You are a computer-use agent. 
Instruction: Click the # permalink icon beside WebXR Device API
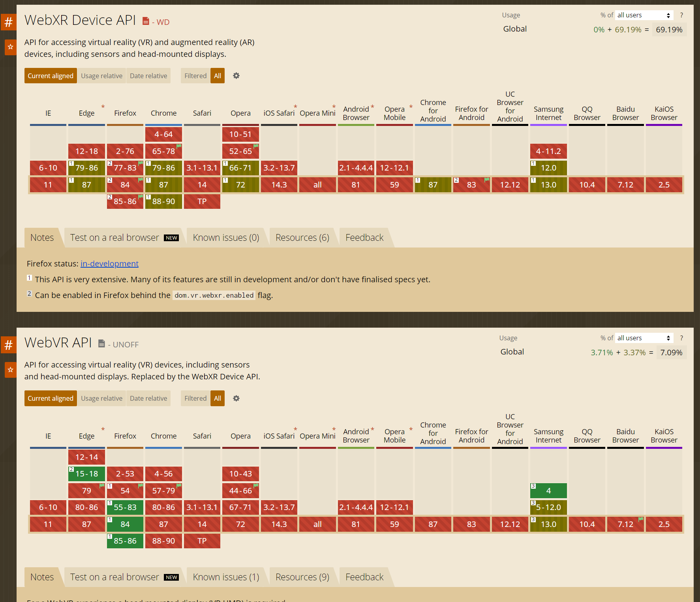(x=9, y=22)
